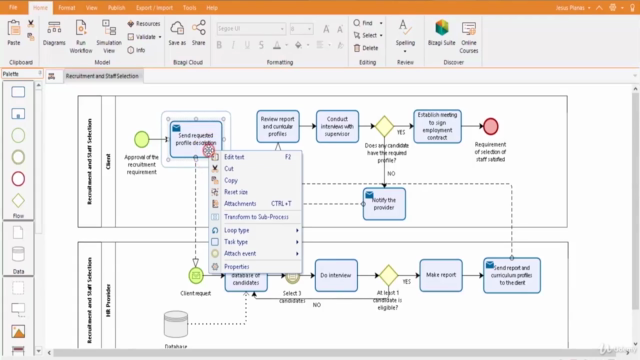The height and width of the screenshot is (360, 640).
Task: Open the Tools ribbon tab
Action: pos(189,8)
